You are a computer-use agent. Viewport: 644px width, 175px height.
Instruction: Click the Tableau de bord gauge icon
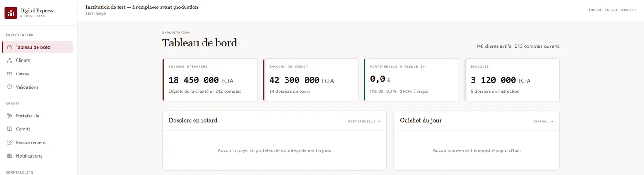coord(10,47)
